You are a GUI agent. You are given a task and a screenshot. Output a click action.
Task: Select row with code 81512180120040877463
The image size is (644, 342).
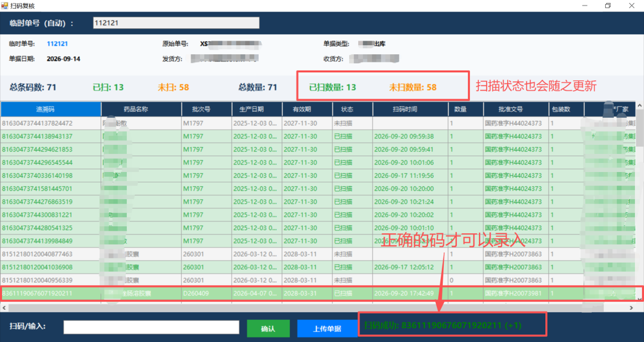point(318,254)
